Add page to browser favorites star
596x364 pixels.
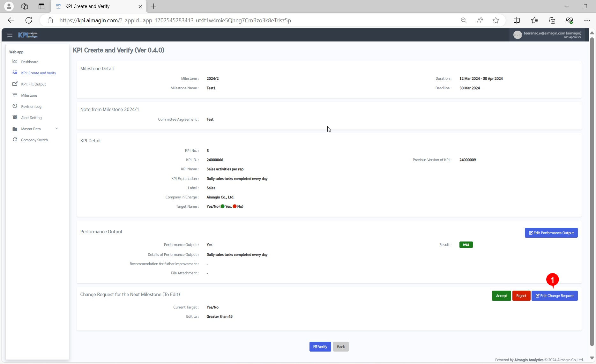pos(495,20)
